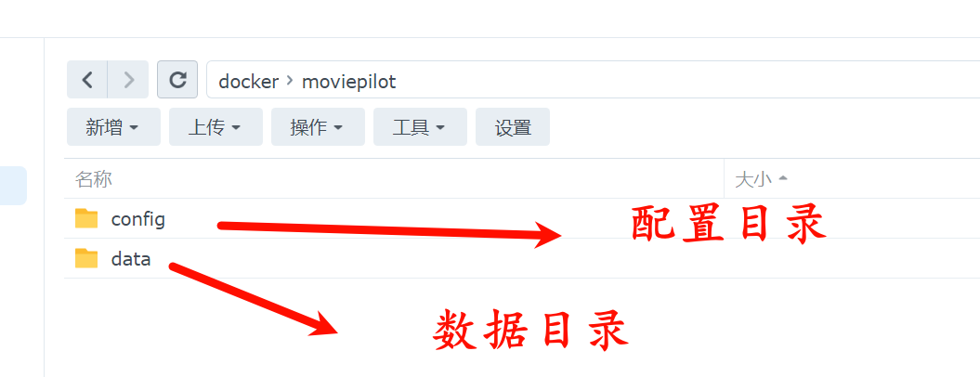
Task: Go forward with the right arrow button
Action: (x=129, y=80)
